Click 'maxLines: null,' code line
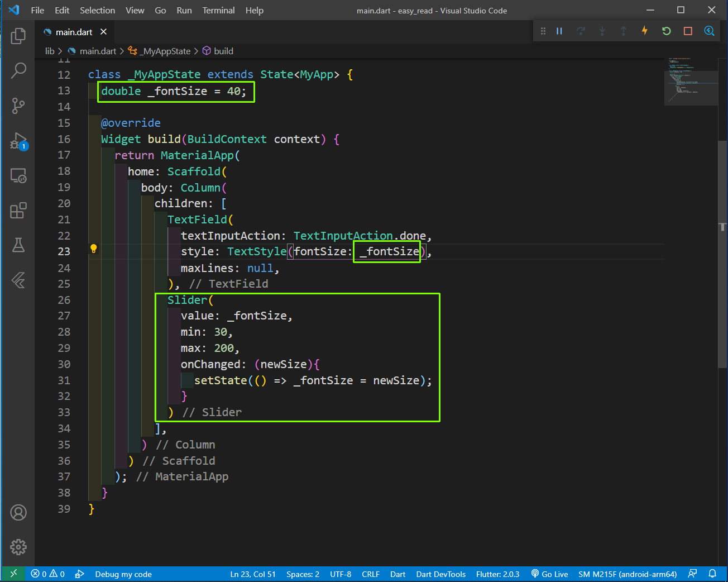The width and height of the screenshot is (728, 582). click(x=230, y=268)
